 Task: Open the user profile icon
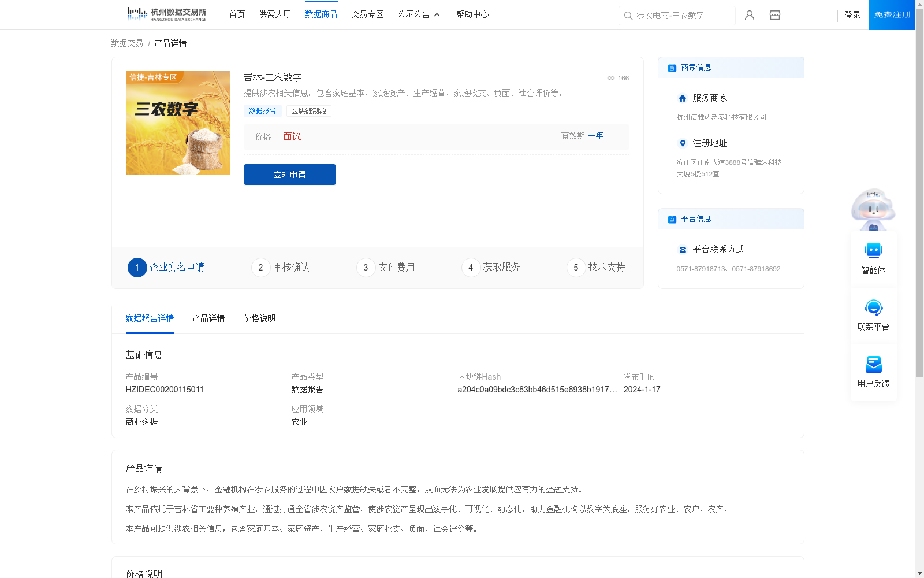(750, 15)
